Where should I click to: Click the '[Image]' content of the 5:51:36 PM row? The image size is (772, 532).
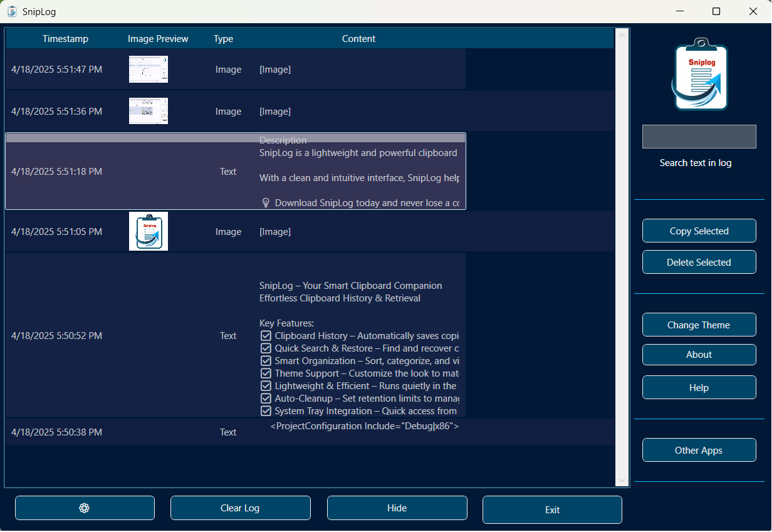[275, 112]
